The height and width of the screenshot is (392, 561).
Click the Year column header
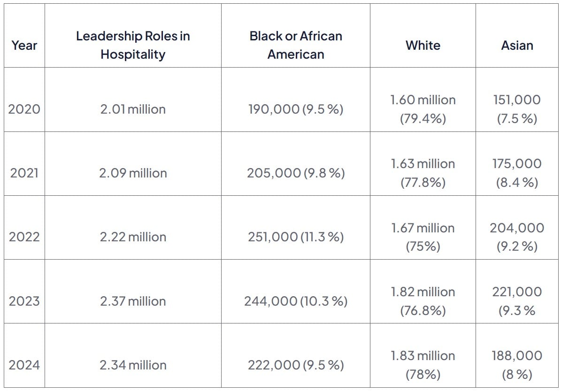24,46
